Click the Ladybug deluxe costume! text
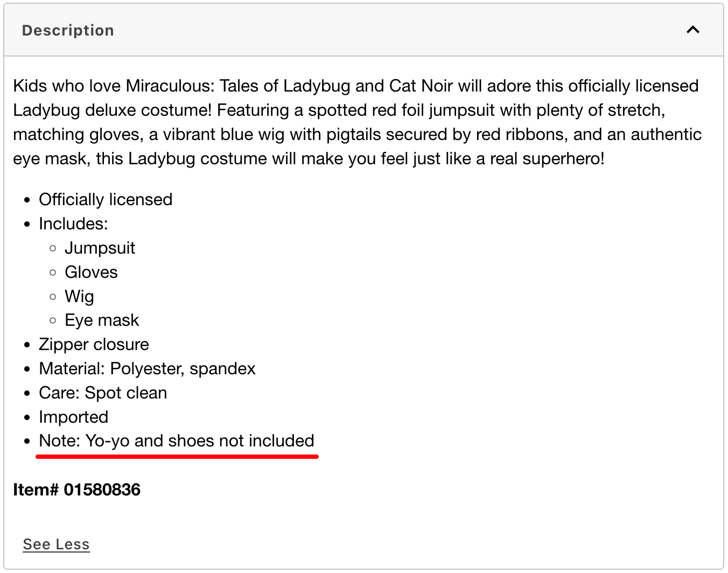Image resolution: width=728 pixels, height=573 pixels. point(113,110)
